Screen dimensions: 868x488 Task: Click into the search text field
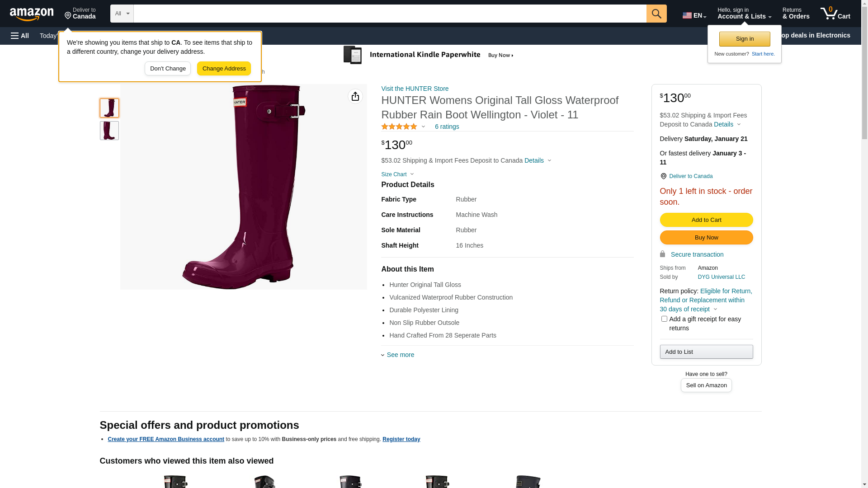390,14
